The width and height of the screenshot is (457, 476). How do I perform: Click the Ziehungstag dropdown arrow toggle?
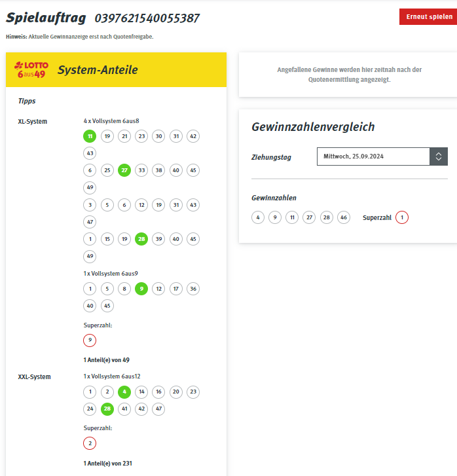(439, 156)
